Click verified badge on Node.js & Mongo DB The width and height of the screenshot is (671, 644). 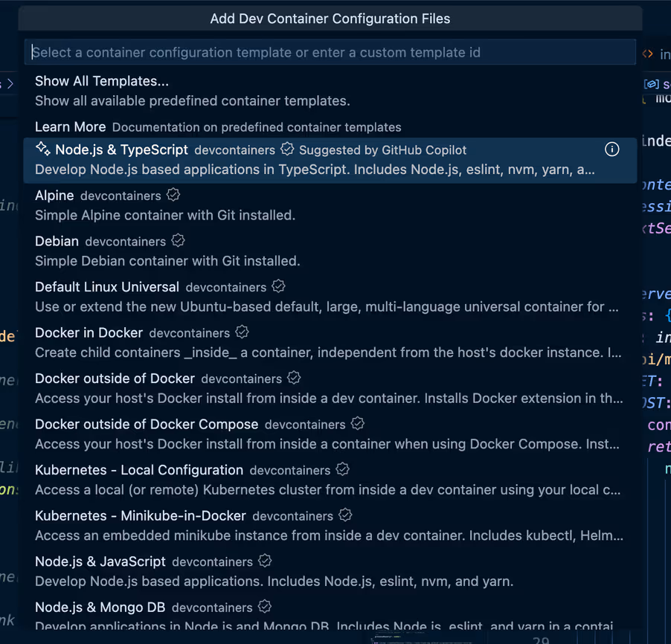tap(265, 607)
